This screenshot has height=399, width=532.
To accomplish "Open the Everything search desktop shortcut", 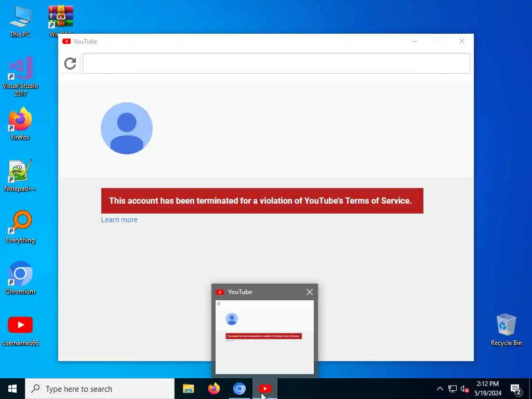I will (20, 227).
